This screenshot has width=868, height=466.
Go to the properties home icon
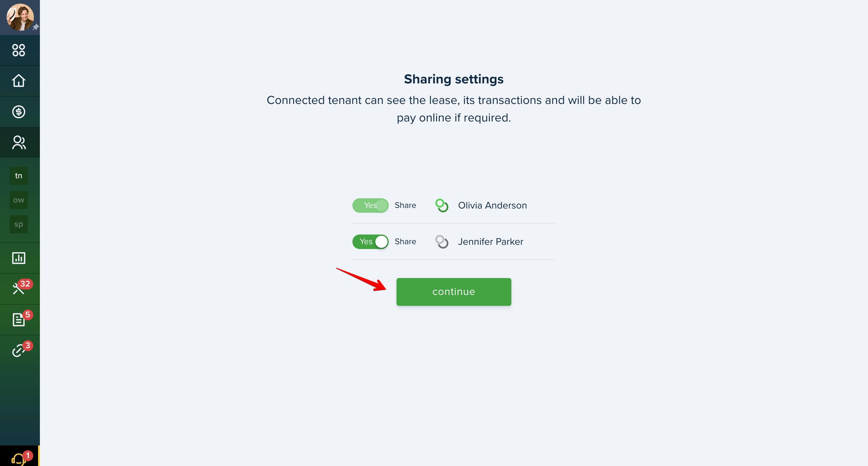(18, 81)
